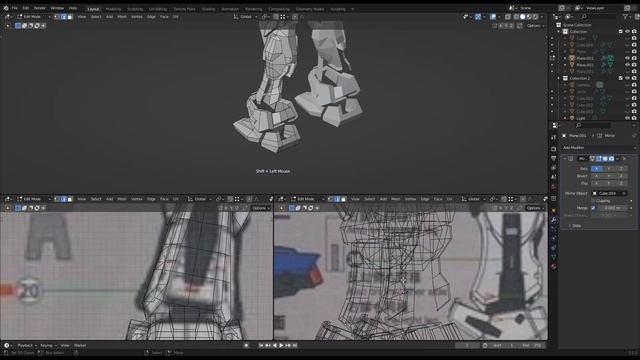Switch to the Layout workspace tab
This screenshot has width=640, height=360.
(93, 9)
